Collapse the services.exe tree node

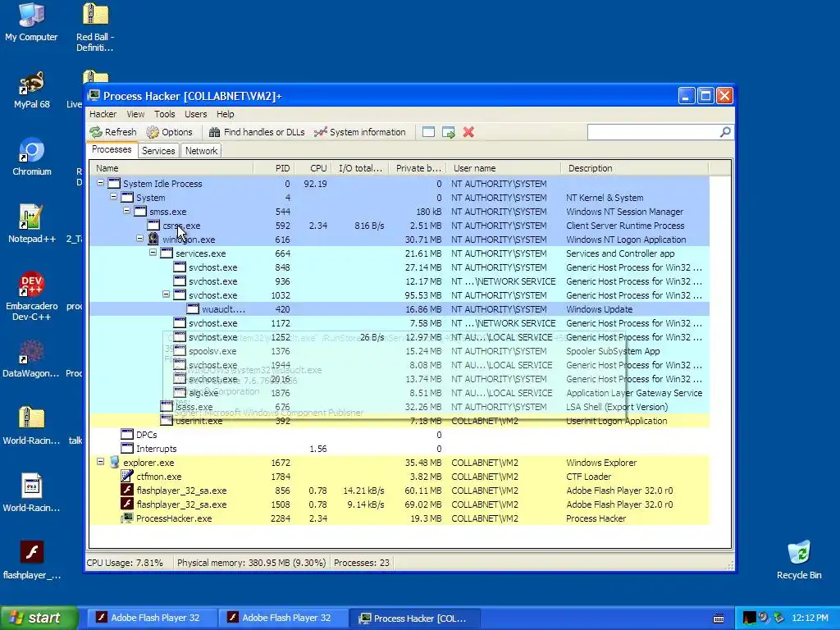click(x=153, y=253)
